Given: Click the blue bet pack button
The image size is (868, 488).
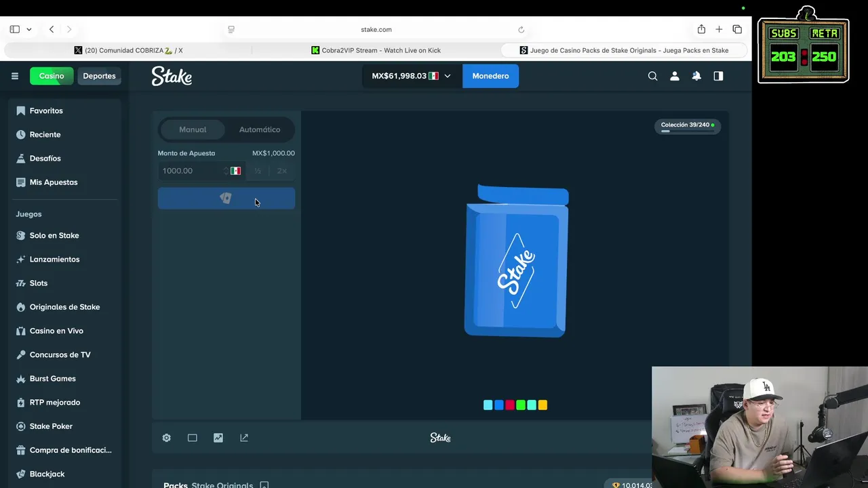Looking at the screenshot, I should (226, 198).
